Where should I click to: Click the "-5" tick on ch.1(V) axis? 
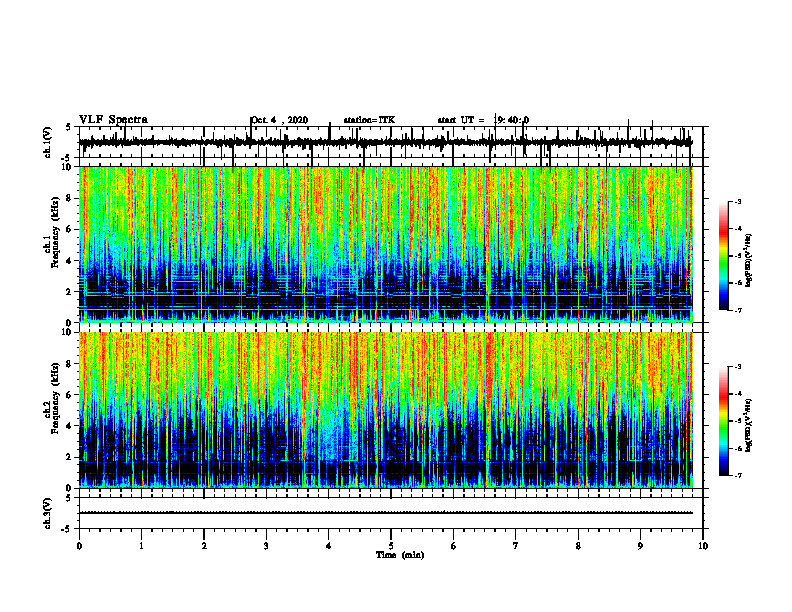coord(67,158)
